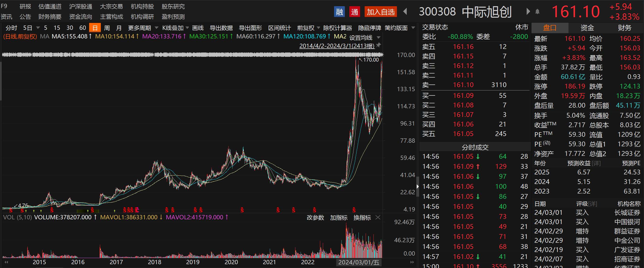Viewport: 644px width, 268px height.
Task: Open the 财务 tab
Action: tap(624, 28)
